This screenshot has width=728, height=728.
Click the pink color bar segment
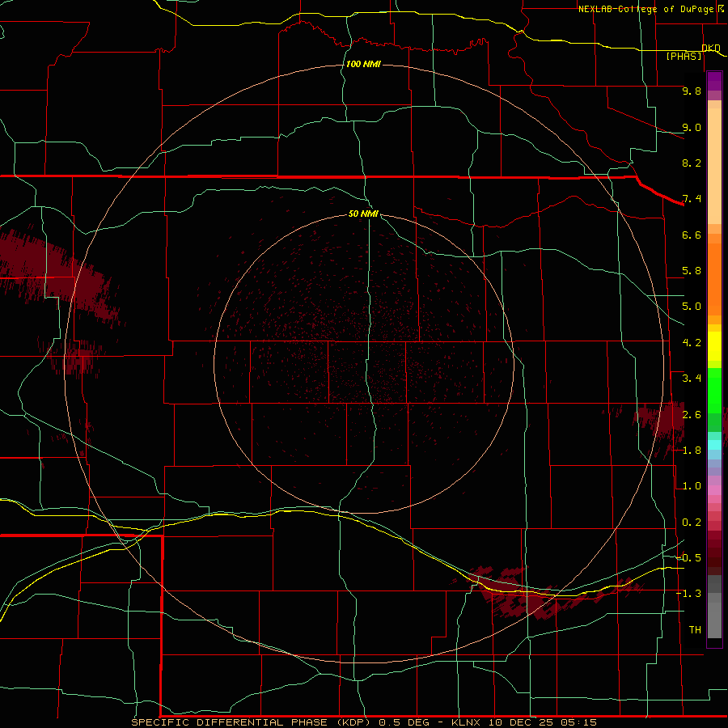714,490
